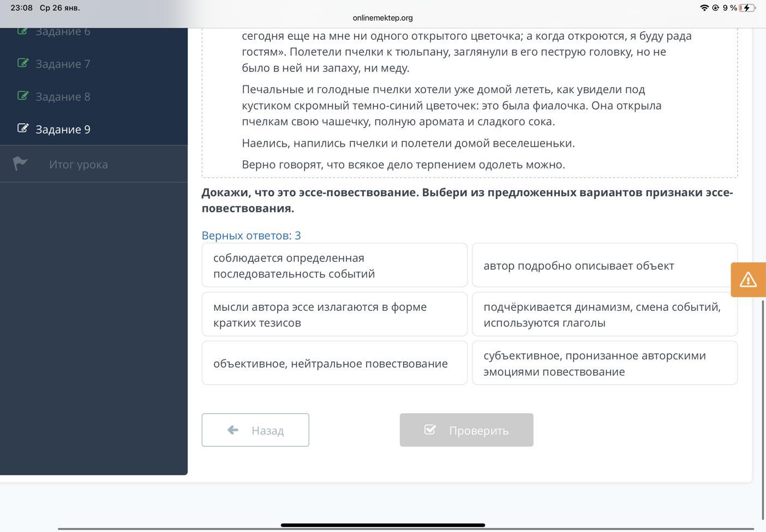Tap the '9 %' battery percentage
Screen dimensions: 766x532
pos(730,8)
